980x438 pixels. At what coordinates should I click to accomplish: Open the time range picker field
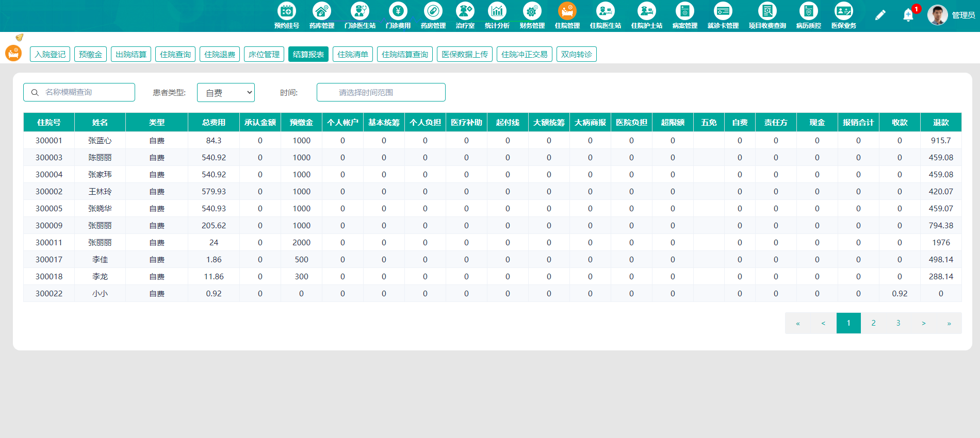pos(381,92)
